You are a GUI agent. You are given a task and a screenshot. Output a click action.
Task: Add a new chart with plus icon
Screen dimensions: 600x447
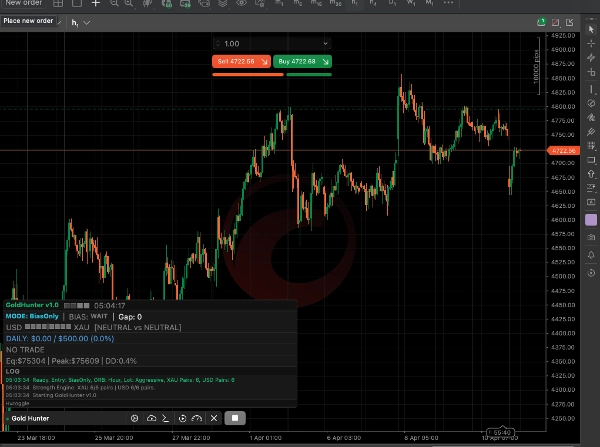click(96, 3)
